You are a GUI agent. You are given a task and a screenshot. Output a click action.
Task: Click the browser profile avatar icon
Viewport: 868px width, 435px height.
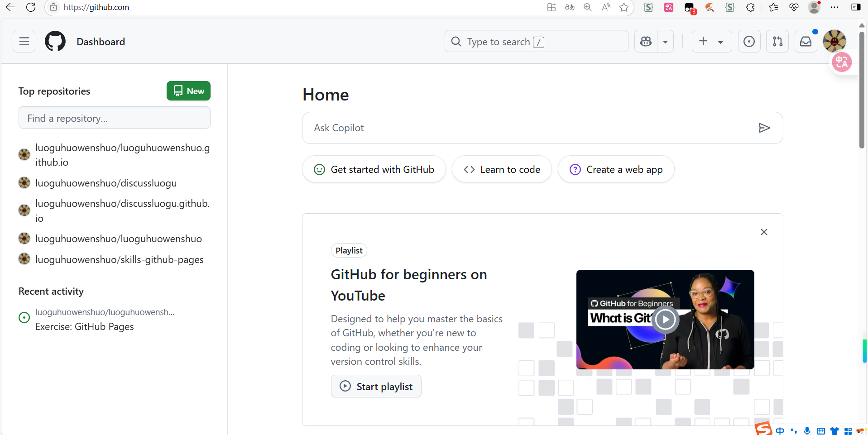tap(814, 7)
